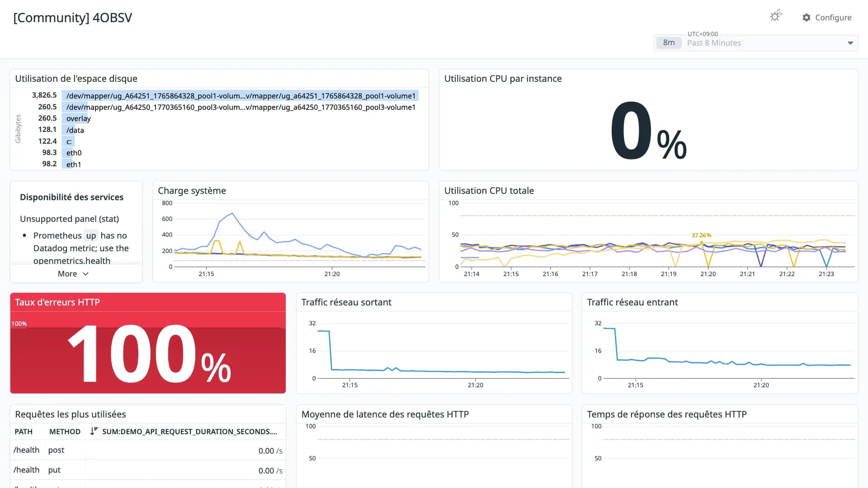Click the Utilisation de l'espace disque title
The width and height of the screenshot is (868, 488).
(76, 79)
